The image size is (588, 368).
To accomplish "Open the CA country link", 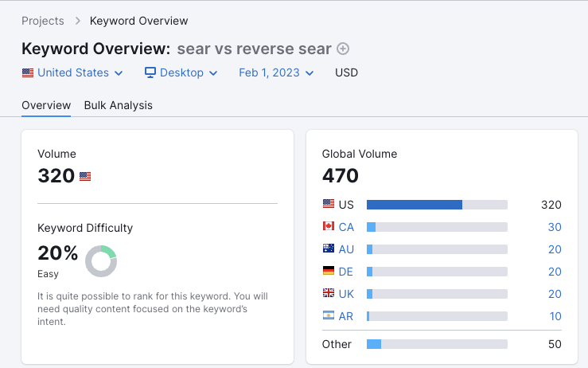I will [x=346, y=227].
